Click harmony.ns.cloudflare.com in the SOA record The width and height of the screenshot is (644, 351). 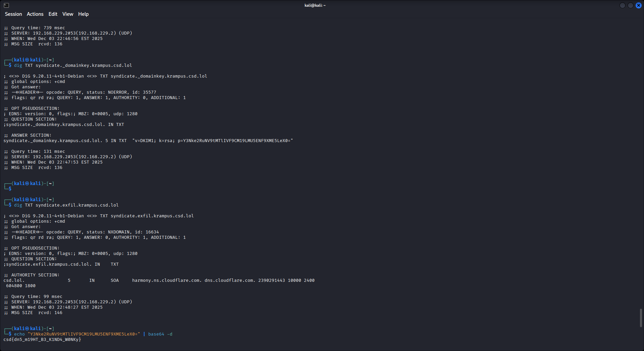coord(167,280)
